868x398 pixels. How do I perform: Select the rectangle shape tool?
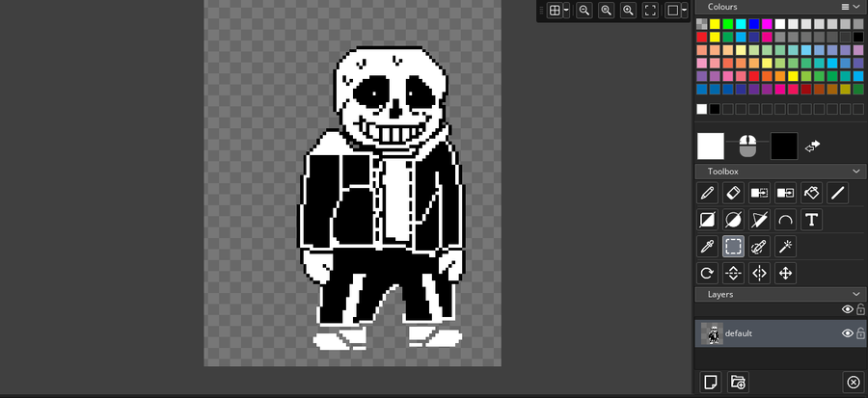(x=707, y=220)
